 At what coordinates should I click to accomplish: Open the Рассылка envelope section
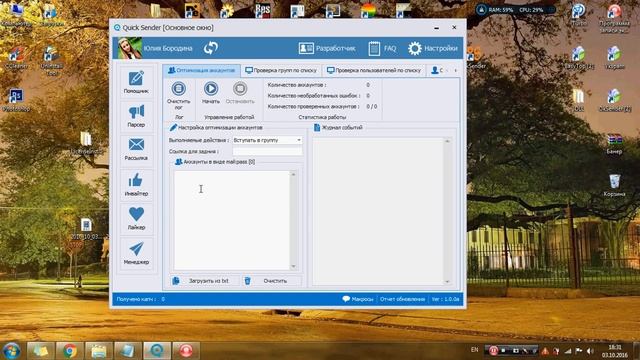point(136,149)
